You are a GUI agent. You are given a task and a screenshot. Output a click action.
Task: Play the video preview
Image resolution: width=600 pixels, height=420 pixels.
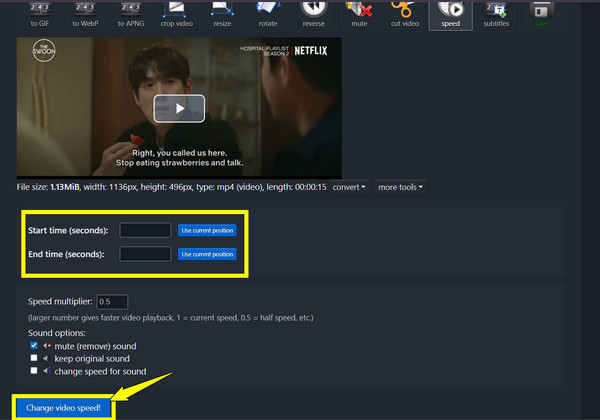pos(179,108)
